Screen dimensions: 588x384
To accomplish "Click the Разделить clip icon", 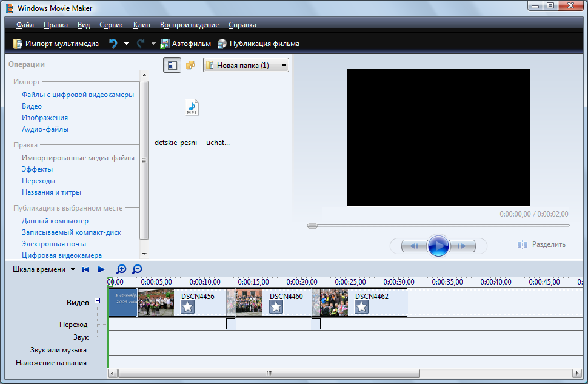I will [523, 244].
